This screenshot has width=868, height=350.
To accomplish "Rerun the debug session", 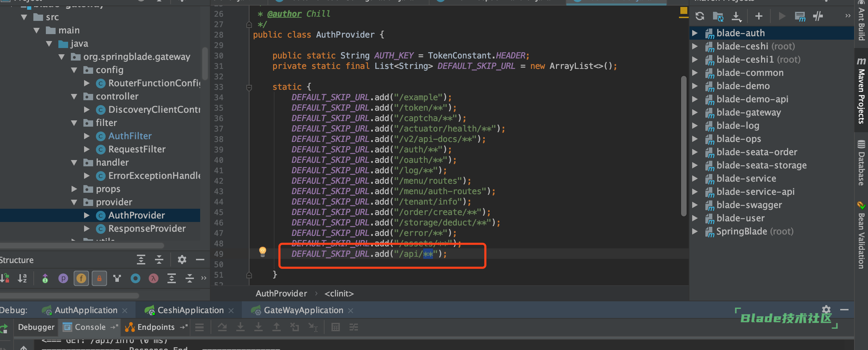I will [4, 328].
